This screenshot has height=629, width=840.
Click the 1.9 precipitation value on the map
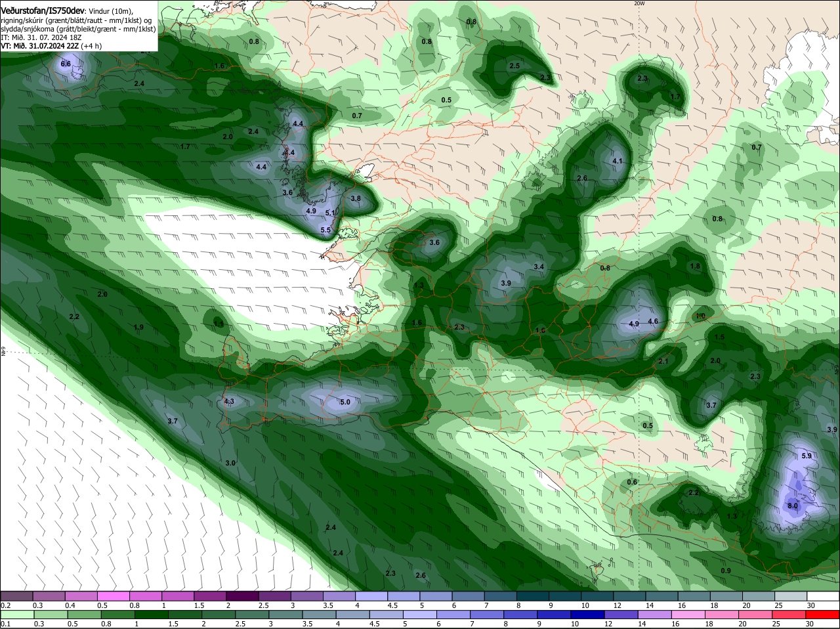[138, 327]
